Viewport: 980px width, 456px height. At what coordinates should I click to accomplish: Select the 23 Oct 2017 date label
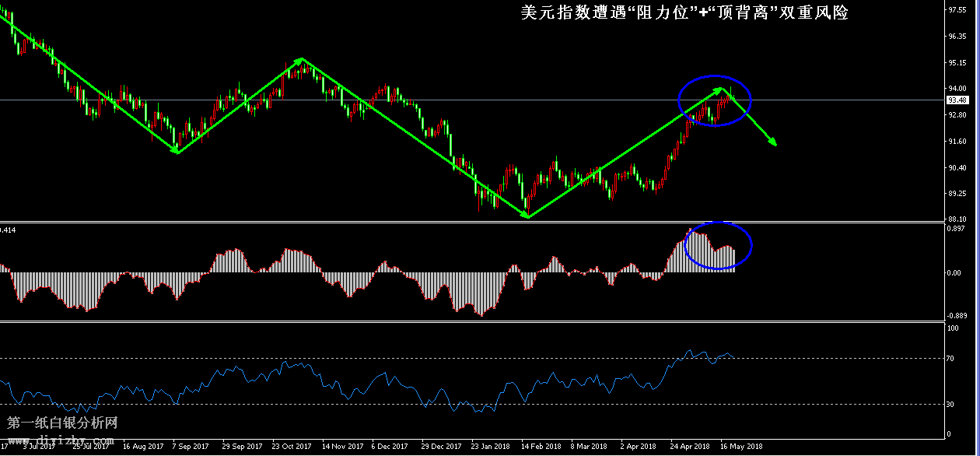coord(290,447)
